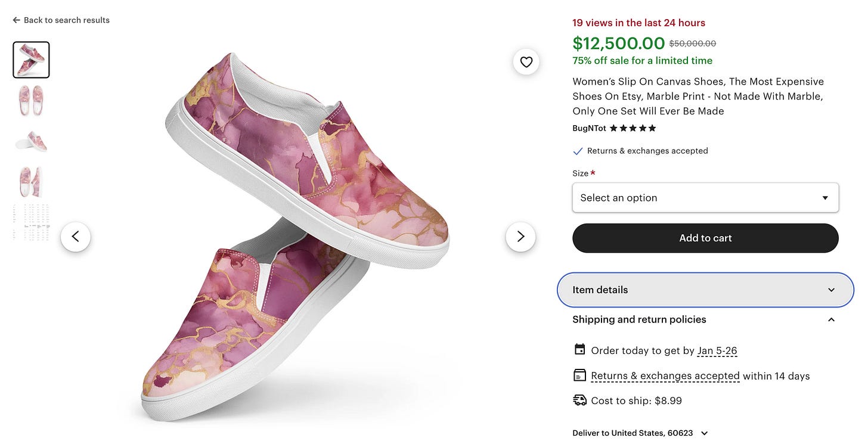Advance to the next product image

(520, 237)
